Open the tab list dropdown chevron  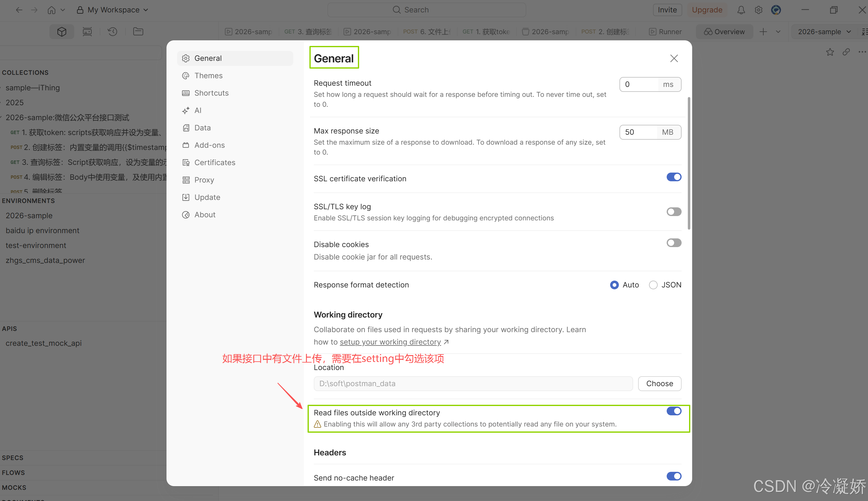coord(778,32)
